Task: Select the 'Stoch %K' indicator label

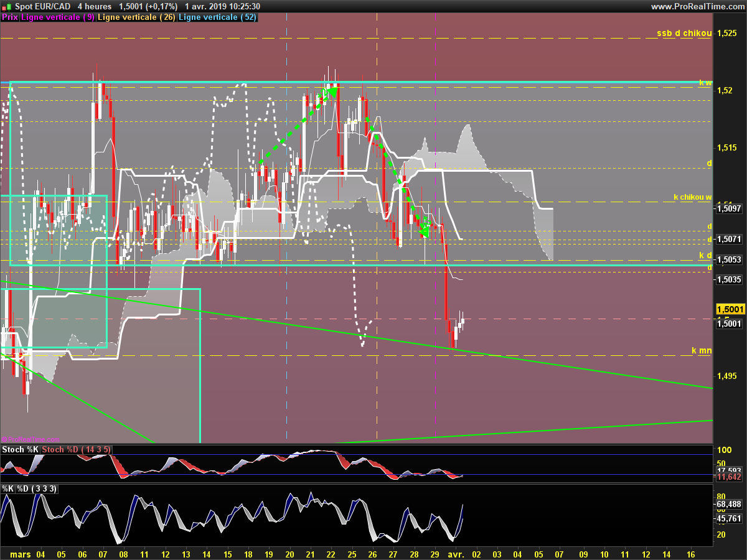Action: point(20,449)
